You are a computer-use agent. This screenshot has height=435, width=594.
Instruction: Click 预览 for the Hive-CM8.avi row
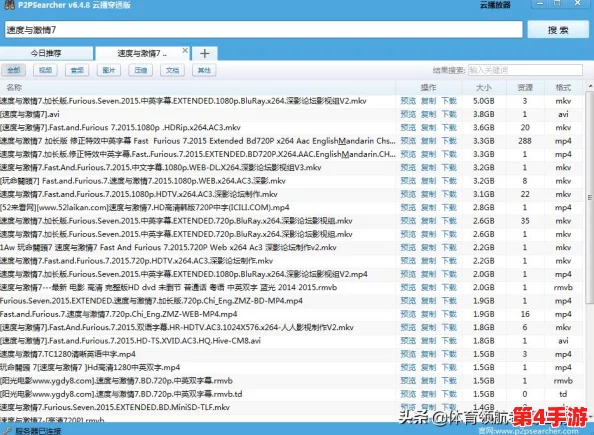click(x=408, y=341)
